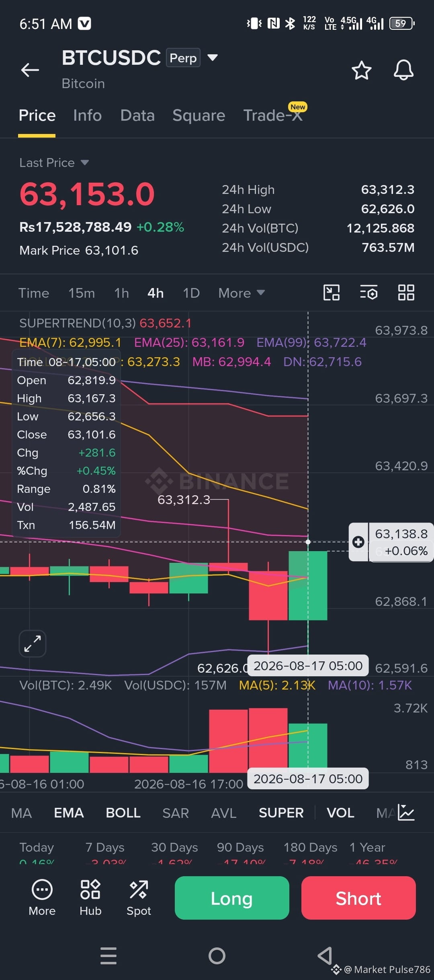Open Hub icon in bottom bar
434x980 pixels.
point(90,898)
